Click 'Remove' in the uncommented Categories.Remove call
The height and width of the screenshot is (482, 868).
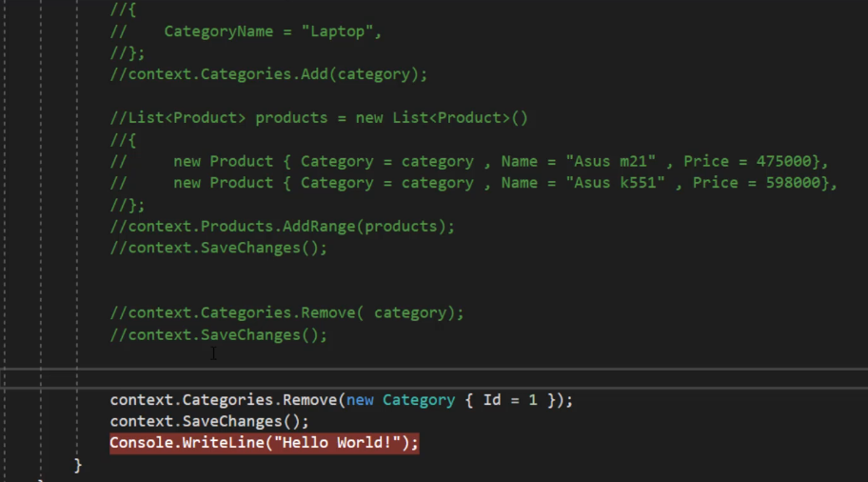point(309,400)
